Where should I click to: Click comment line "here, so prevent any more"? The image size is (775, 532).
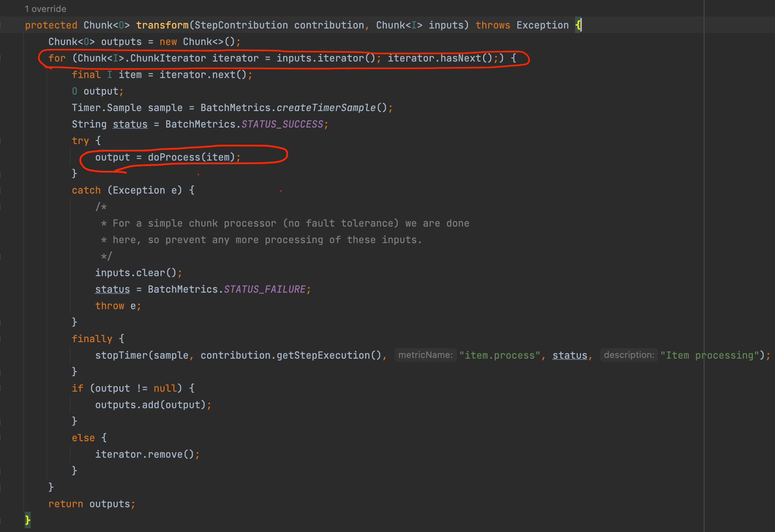click(261, 240)
